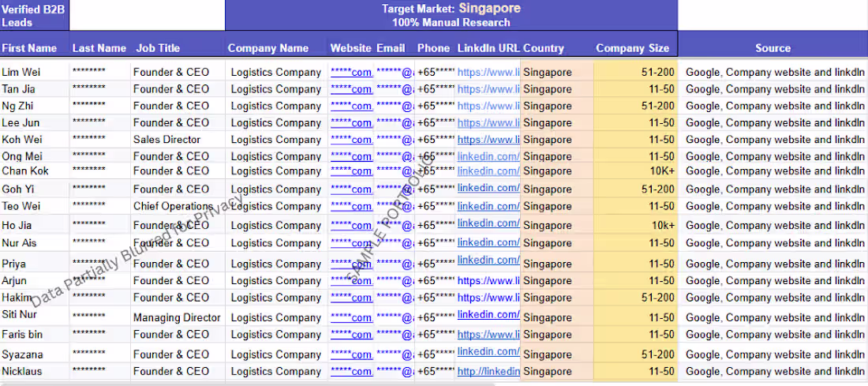Select the Sales Director job title cell
Viewport: 868px width, 386px height.
click(x=177, y=140)
